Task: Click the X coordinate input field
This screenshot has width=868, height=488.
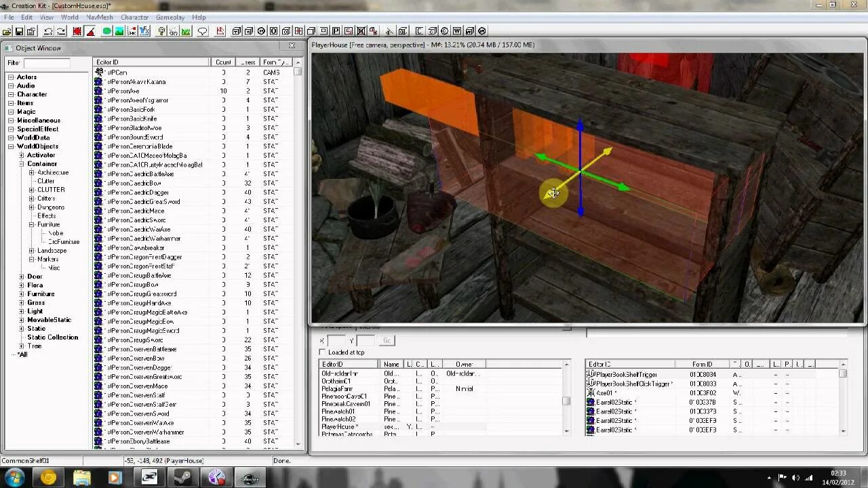Action: tap(336, 341)
